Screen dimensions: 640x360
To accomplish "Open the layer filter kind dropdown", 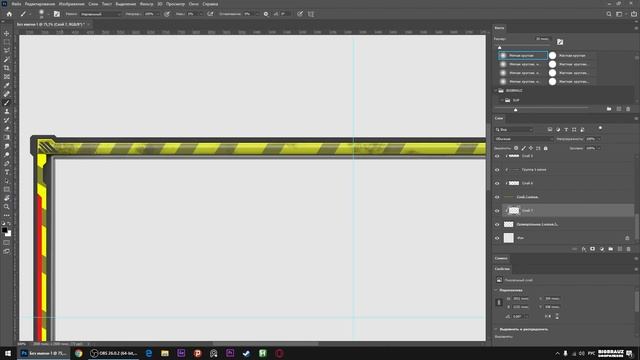I will 514,129.
